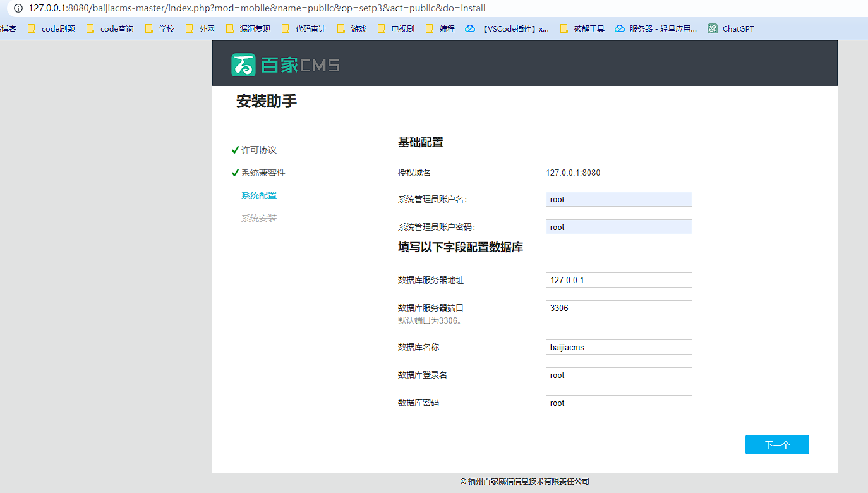Click the database port field showing 3306
The image size is (868, 493).
point(618,308)
